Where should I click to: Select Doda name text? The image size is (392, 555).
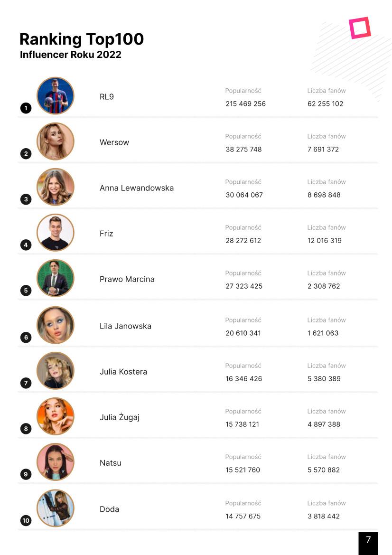109,509
